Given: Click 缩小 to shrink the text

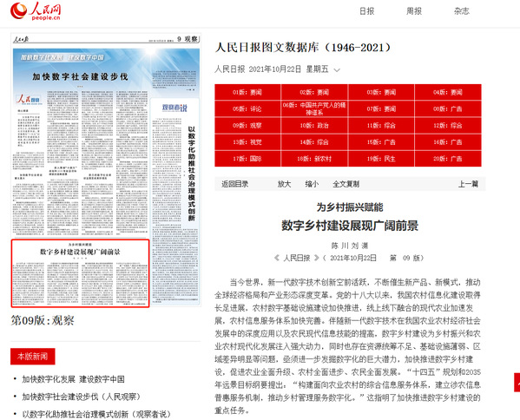Looking at the screenshot, I should point(312,184).
